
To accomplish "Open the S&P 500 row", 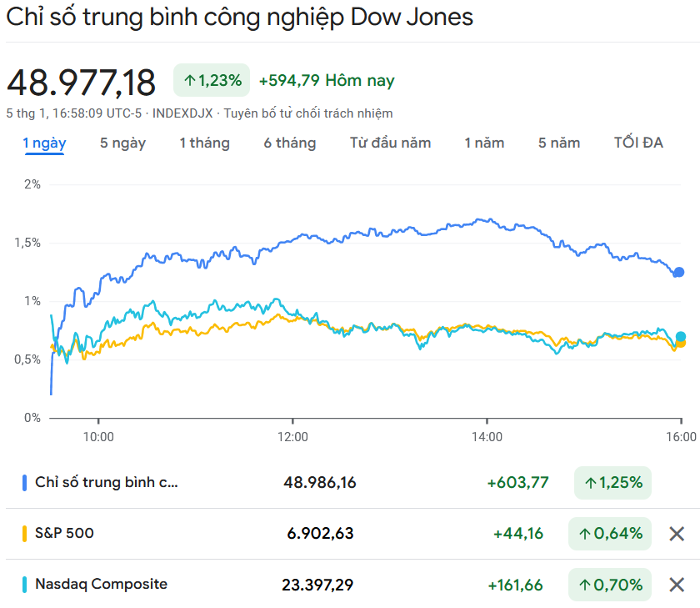I will (x=64, y=533).
